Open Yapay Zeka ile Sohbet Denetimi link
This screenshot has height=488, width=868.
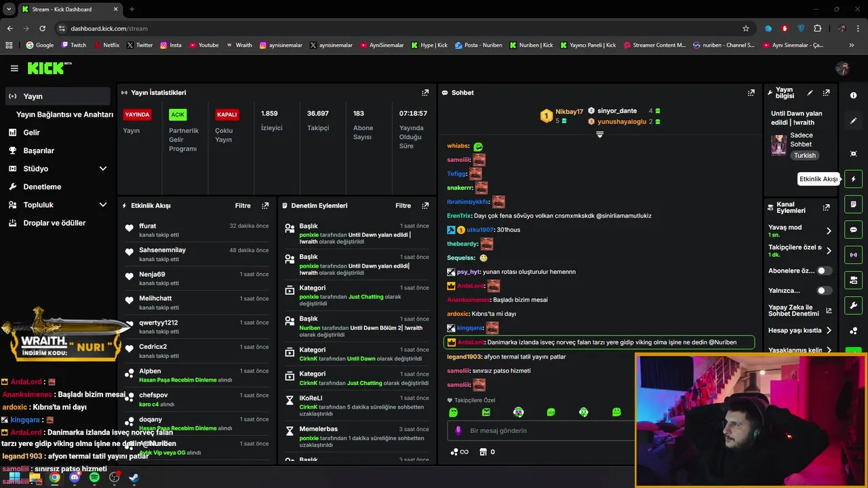coord(800,310)
